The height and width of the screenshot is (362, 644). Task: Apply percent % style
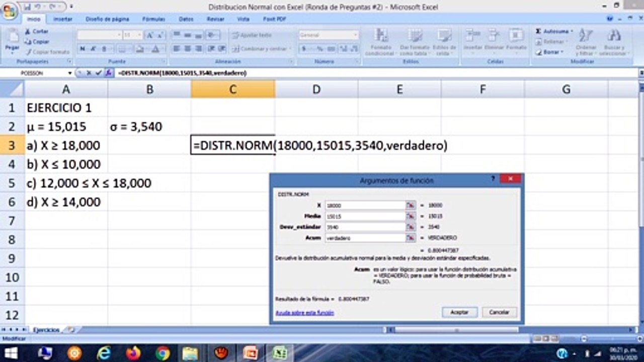319,49
